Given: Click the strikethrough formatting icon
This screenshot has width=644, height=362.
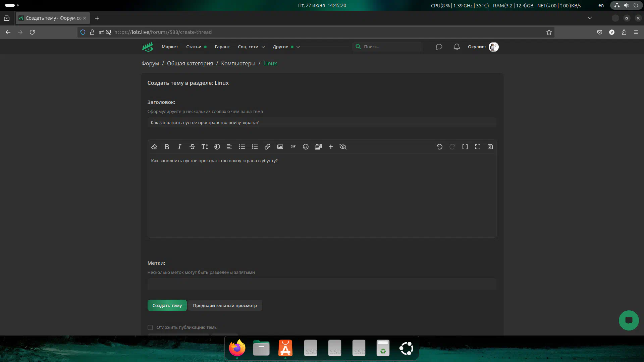Looking at the screenshot, I should 192,147.
